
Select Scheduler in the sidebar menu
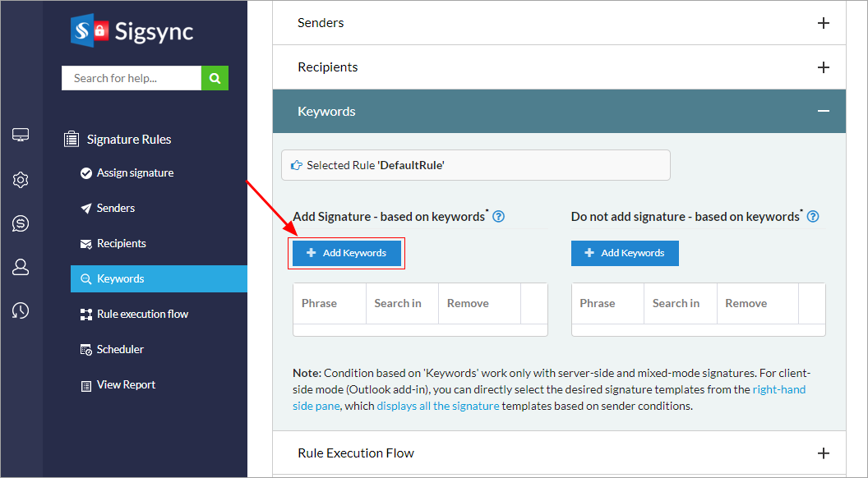(120, 349)
